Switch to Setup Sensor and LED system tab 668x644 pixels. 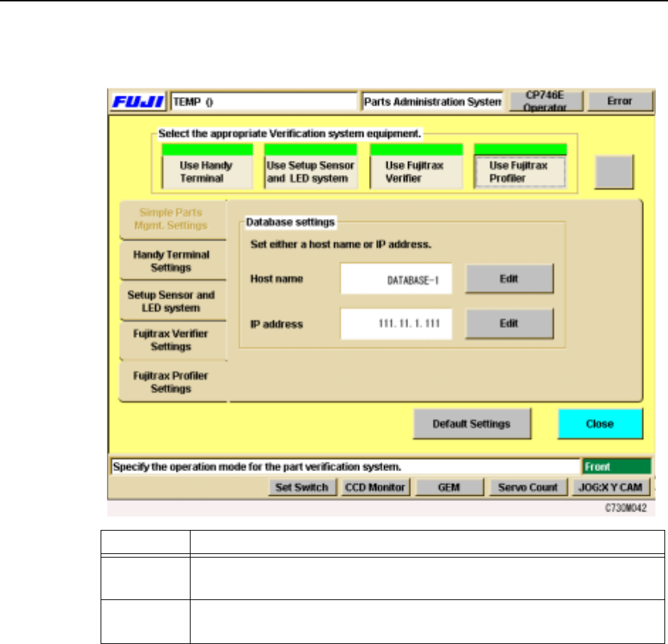[172, 301]
